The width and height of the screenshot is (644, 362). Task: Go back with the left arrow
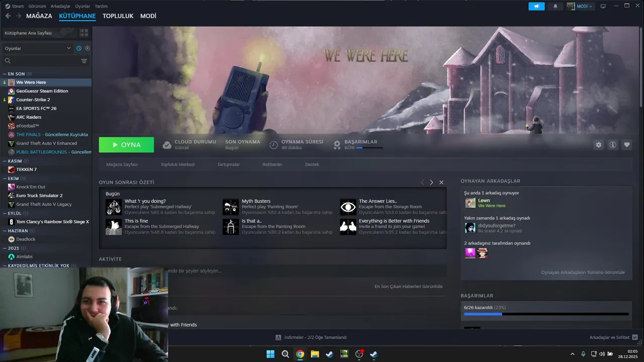tap(8, 16)
